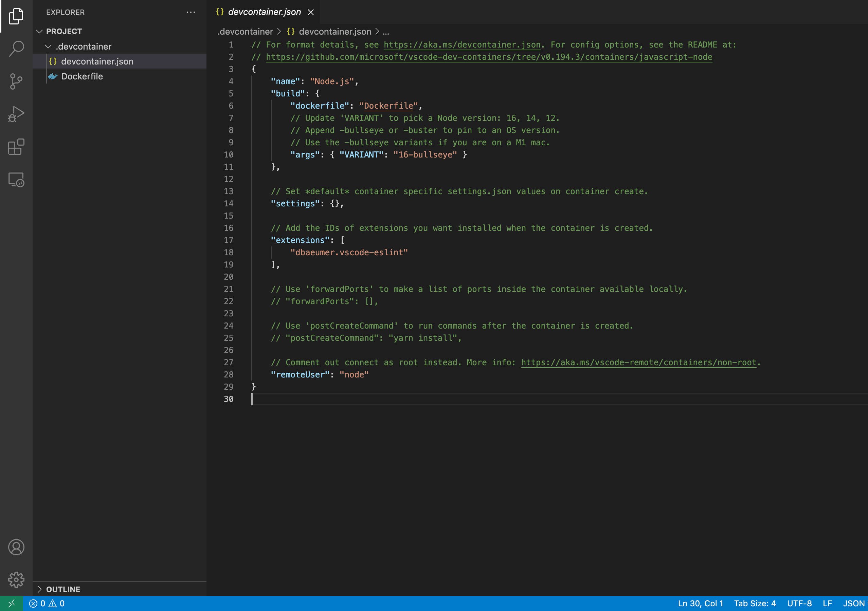Expand the OUTLINE section
This screenshot has width=868, height=611.
(39, 589)
